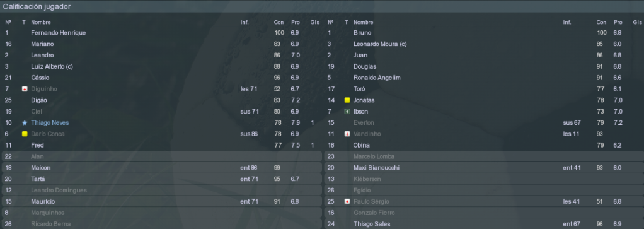Select substitute Maicon row
Screen dimensions: 644x229
(162, 168)
